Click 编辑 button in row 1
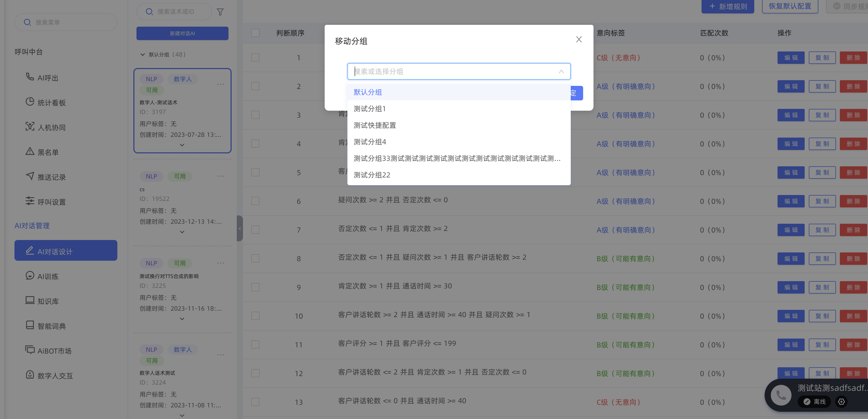Screen dimensions: 868x419 click(x=791, y=58)
